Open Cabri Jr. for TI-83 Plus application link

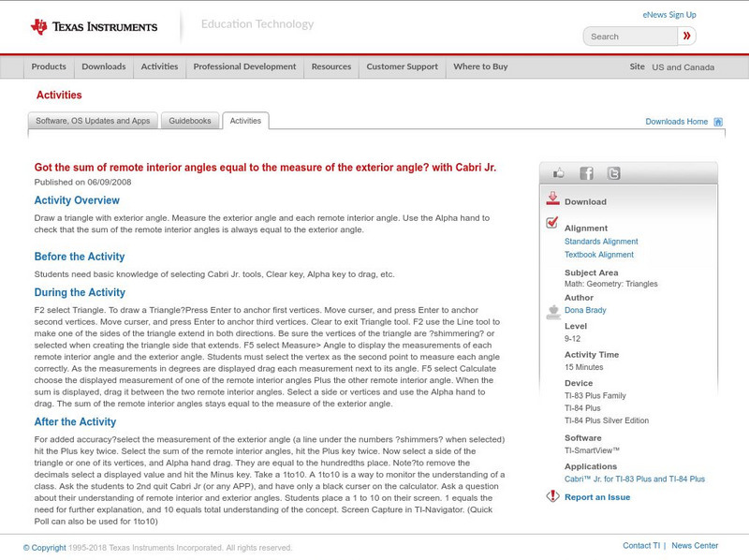[x=635, y=479]
